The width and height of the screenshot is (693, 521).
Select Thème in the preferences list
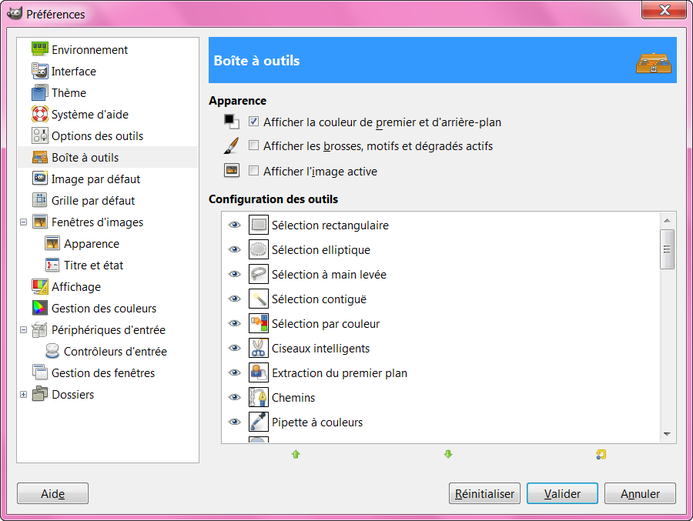click(69, 93)
